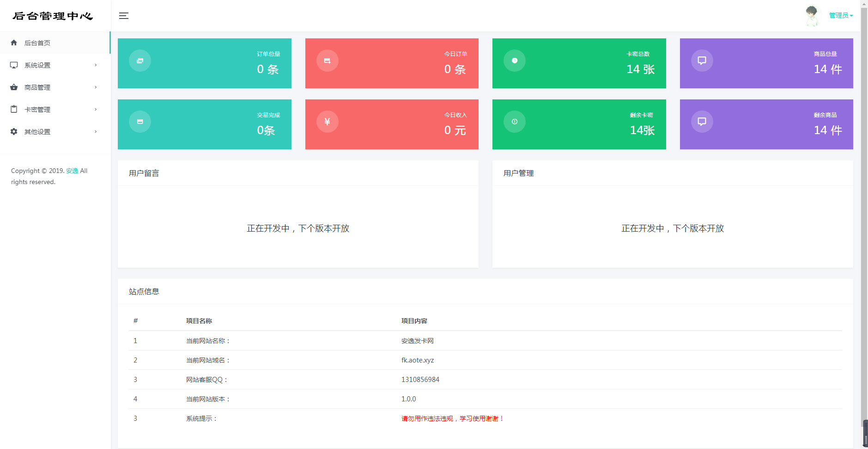868x449 pixels.
Task: Open the 系统设置 menu item
Action: [55, 65]
